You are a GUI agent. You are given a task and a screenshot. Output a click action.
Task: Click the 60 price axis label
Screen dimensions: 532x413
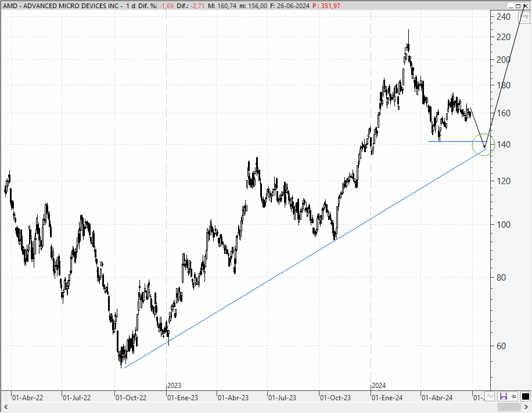pos(501,346)
